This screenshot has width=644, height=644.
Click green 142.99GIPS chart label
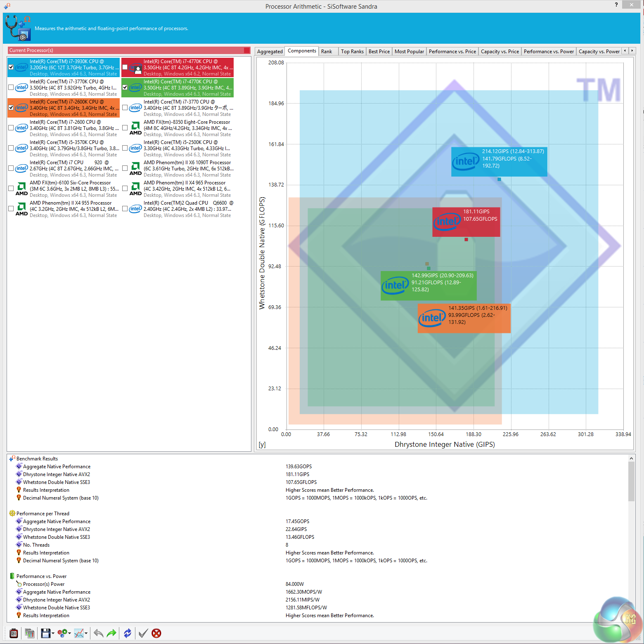tap(429, 285)
